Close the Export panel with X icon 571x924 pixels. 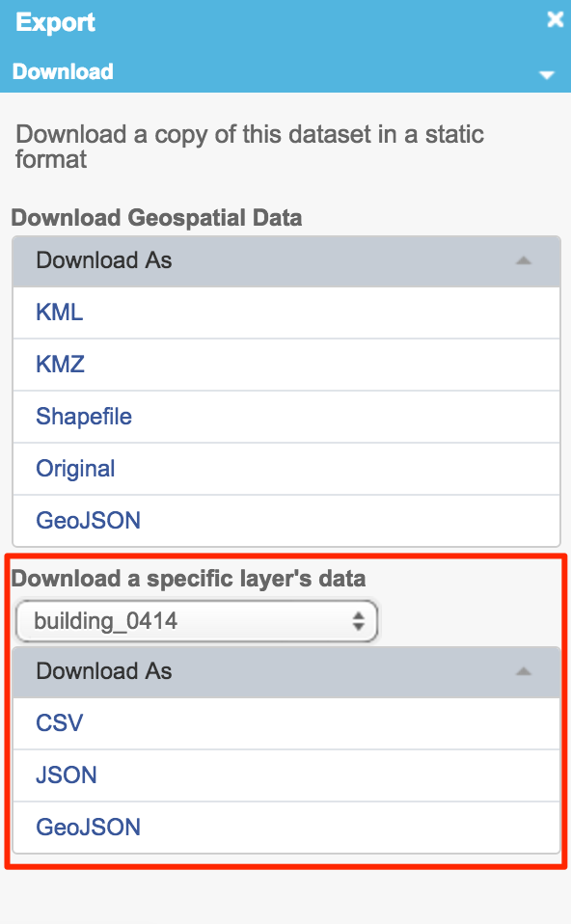pyautogui.click(x=555, y=19)
